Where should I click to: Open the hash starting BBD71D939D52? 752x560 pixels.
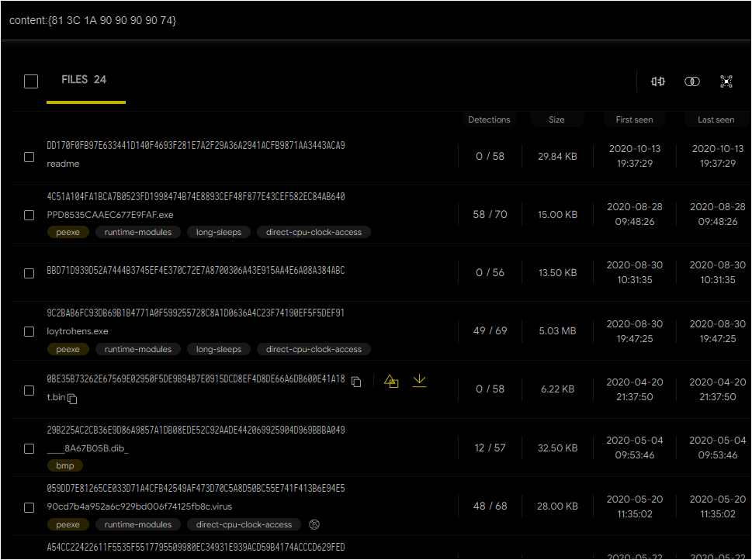196,271
